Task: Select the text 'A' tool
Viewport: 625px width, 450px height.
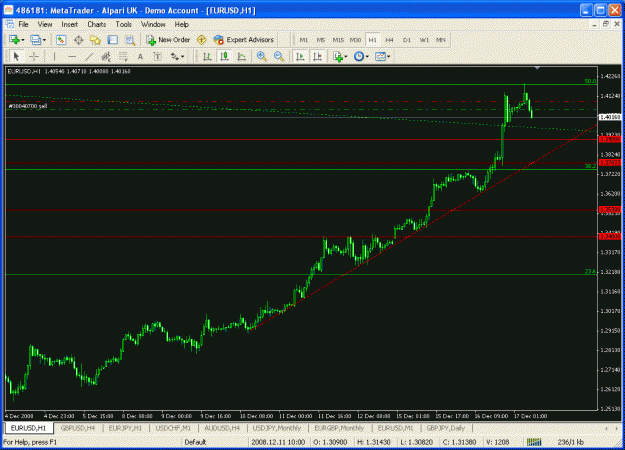Action: [x=140, y=56]
